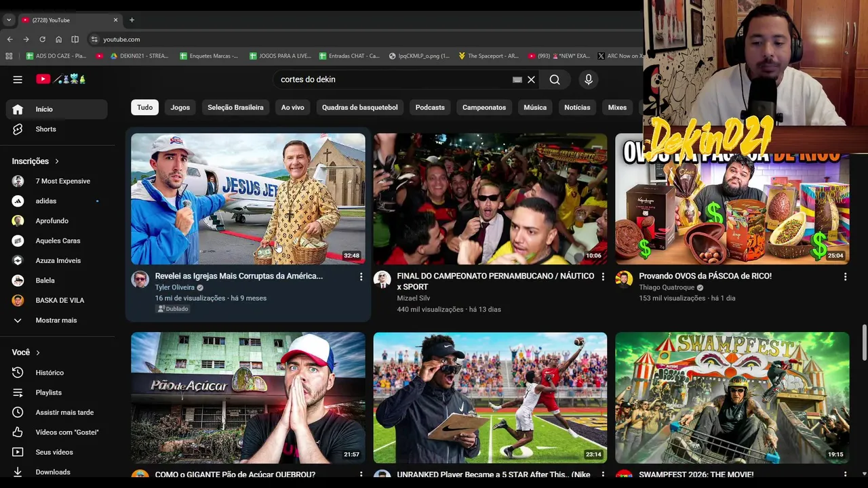The image size is (868, 488).
Task: Click Tyler Oliveira channel avatar
Action: pyautogui.click(x=140, y=279)
